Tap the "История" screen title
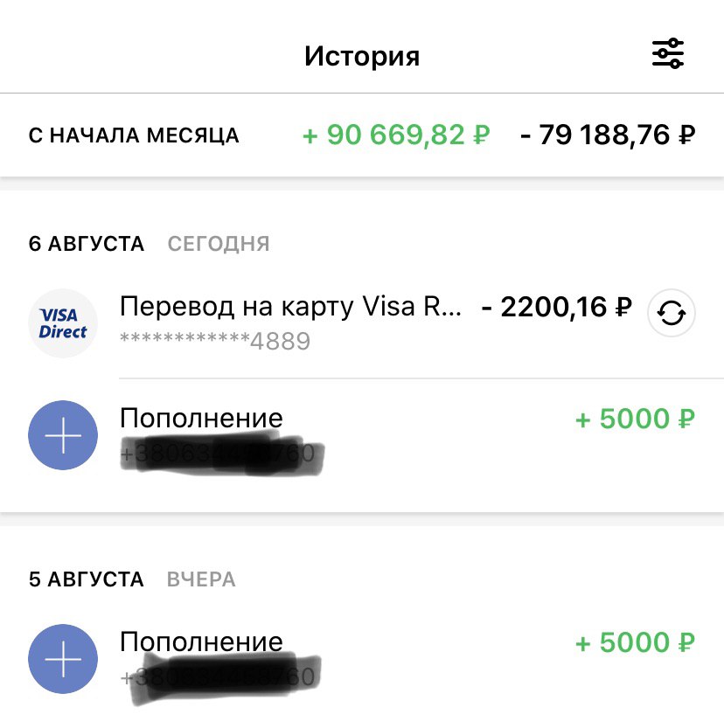 point(362,57)
